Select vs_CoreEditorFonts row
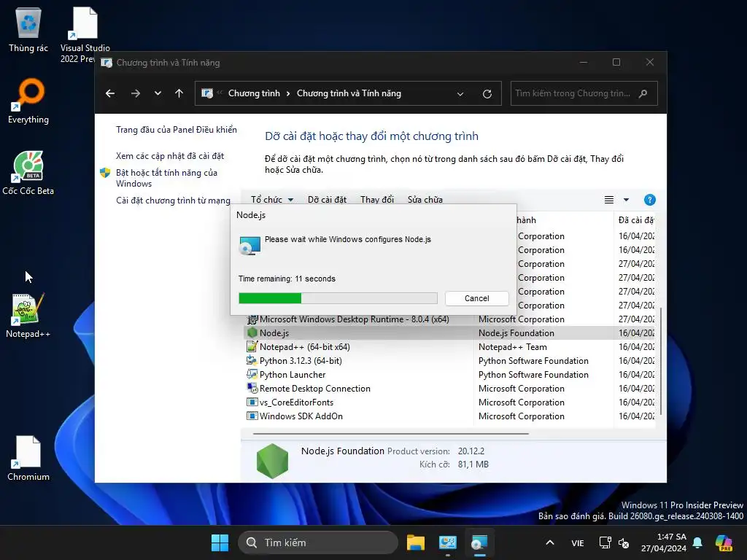 click(x=451, y=402)
